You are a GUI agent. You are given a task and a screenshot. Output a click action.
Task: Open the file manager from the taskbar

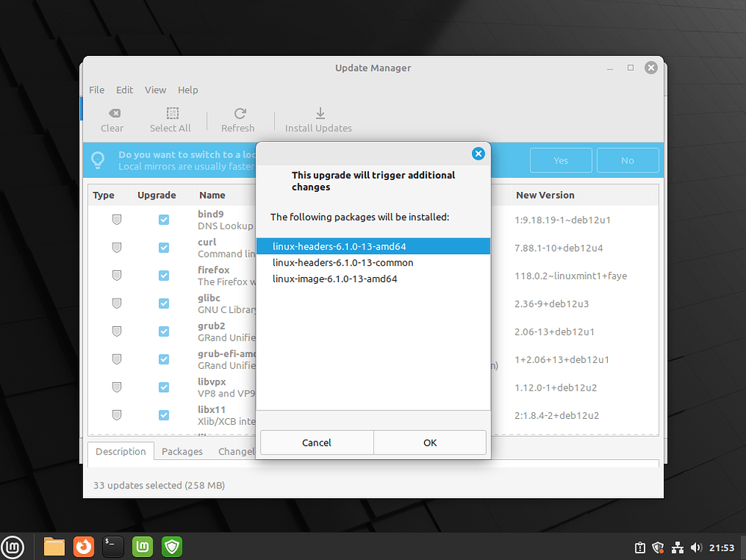(54, 547)
